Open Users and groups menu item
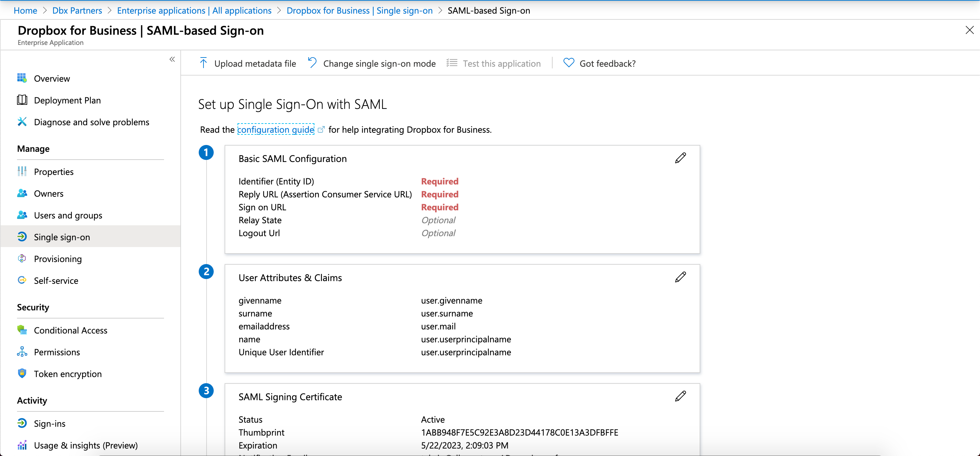 coord(68,215)
